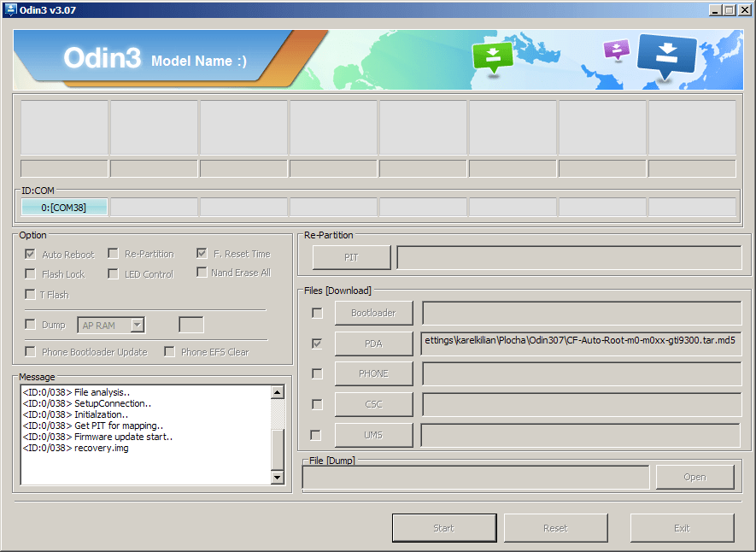The width and height of the screenshot is (756, 552).
Task: Click the small field next to AP RAM dropdown
Action: coord(191,325)
